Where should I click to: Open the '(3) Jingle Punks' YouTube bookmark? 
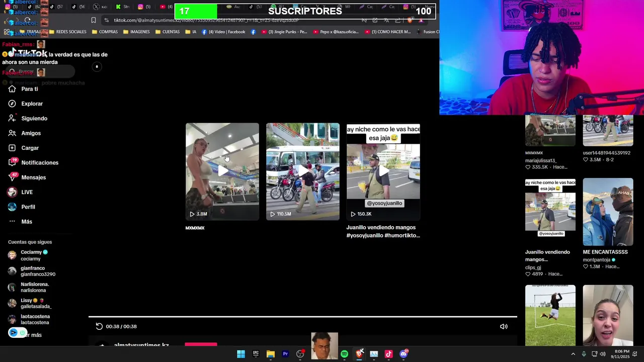pos(284,32)
